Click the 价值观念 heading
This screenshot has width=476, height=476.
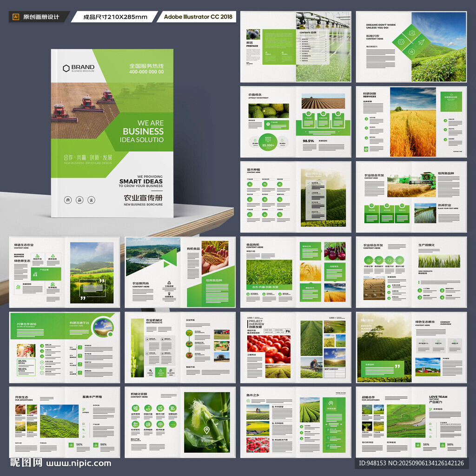click(255, 95)
